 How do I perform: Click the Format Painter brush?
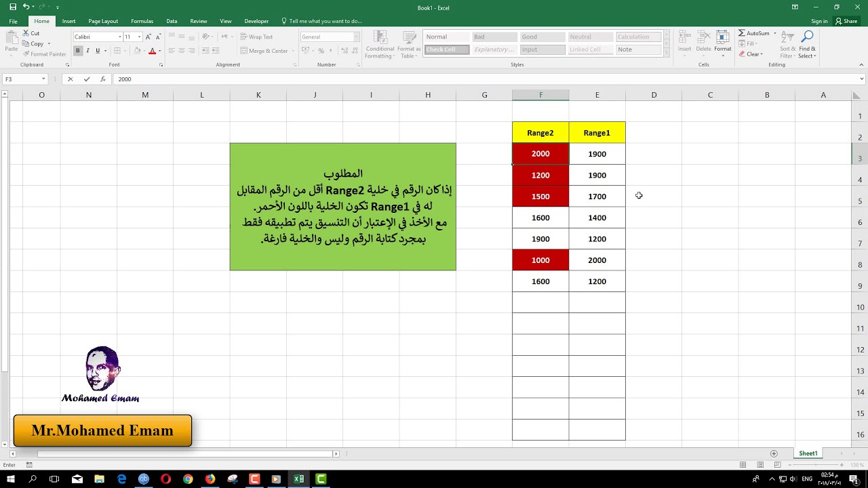(x=45, y=54)
